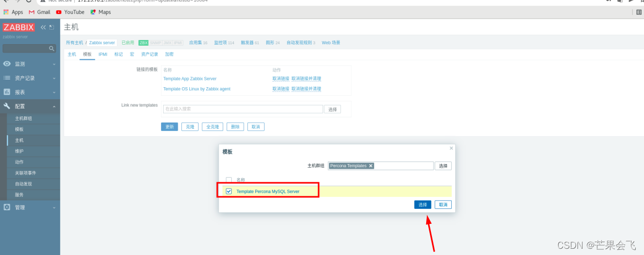Open Template App Zabbix Server link

190,78
